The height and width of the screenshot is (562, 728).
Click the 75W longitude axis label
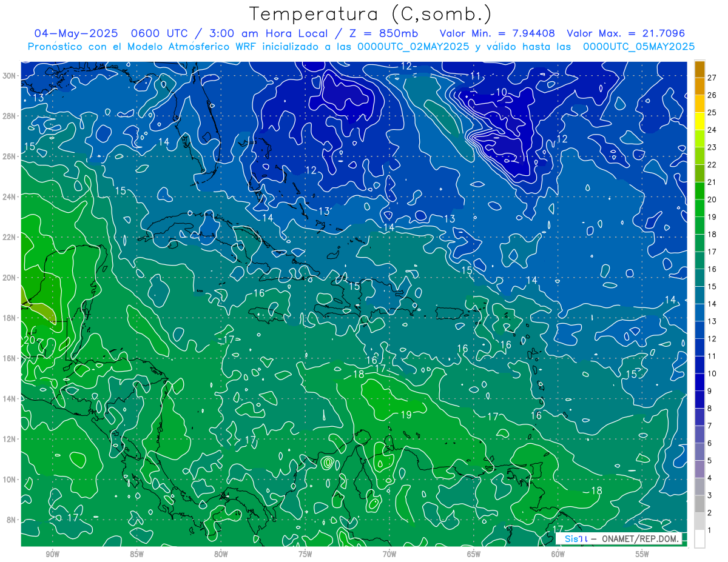tap(305, 554)
